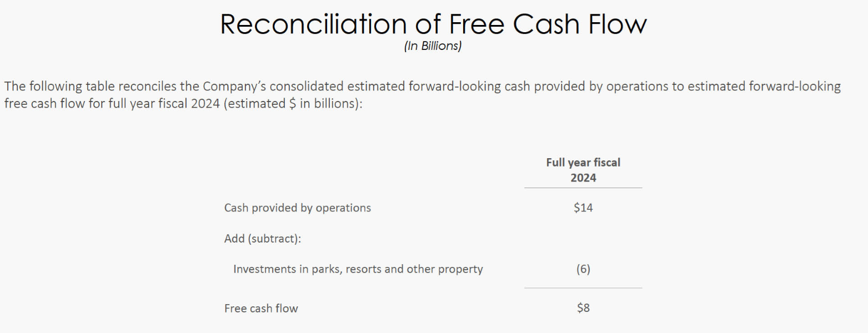Image resolution: width=868 pixels, height=333 pixels.
Task: Click the '(In Billions)' subtitle
Action: click(433, 47)
